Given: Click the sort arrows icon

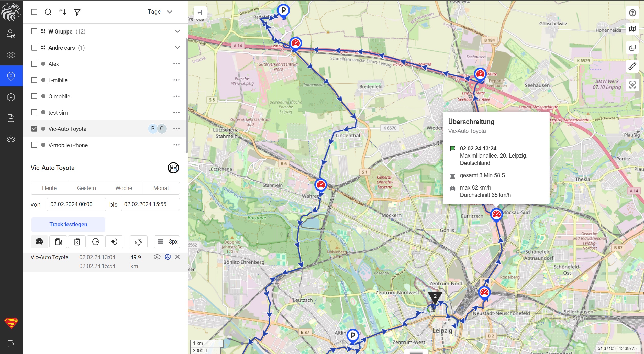Looking at the screenshot, I should tap(63, 12).
